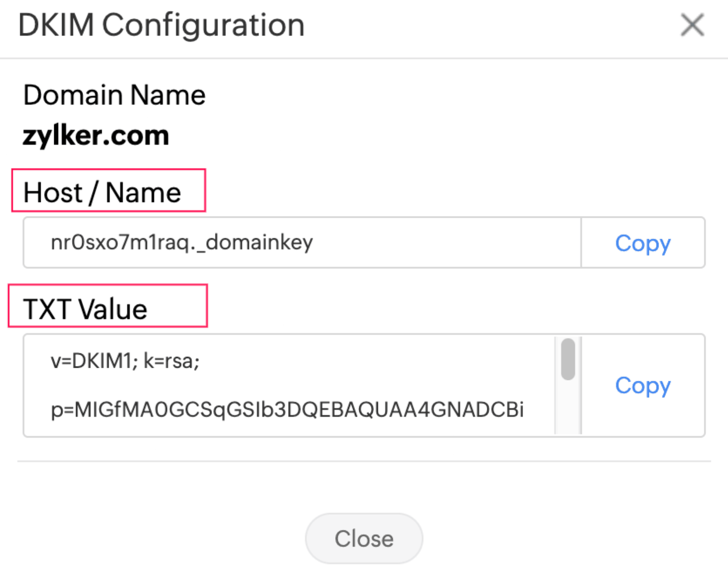This screenshot has height=572, width=728.
Task: Click the nr0sxo7m1raq selector text
Action: click(x=120, y=242)
